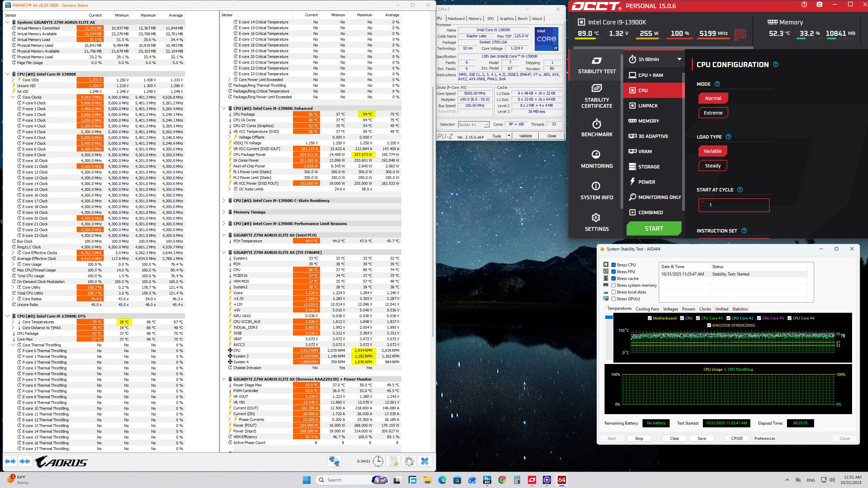
Task: Click Stop button in AIDA64
Action: click(x=639, y=439)
